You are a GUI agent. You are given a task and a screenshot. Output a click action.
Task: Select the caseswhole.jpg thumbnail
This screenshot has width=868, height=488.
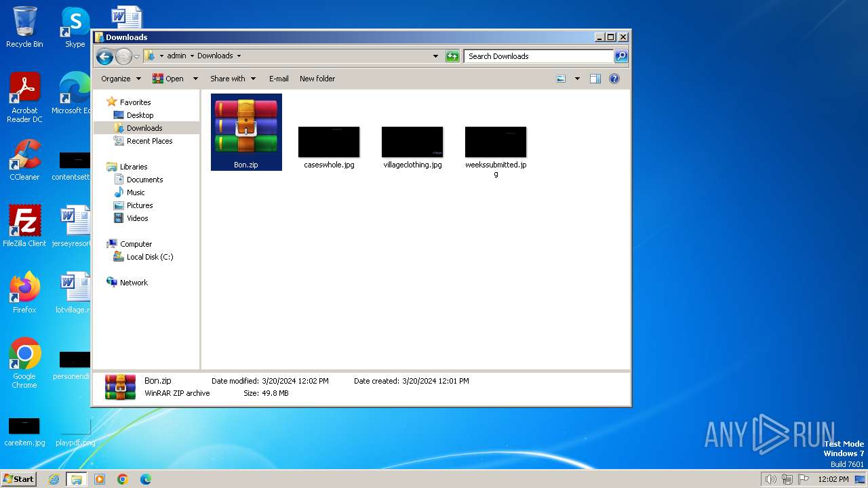329,148
